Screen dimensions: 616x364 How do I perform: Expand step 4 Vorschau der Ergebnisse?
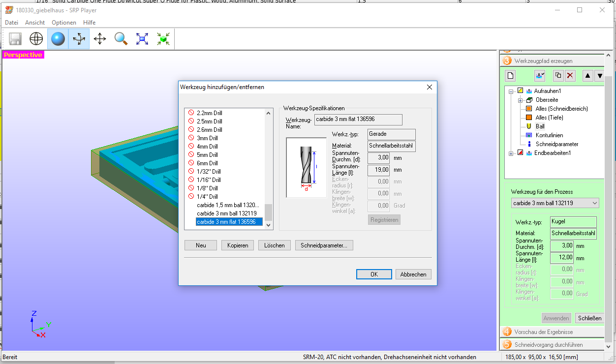click(552, 332)
